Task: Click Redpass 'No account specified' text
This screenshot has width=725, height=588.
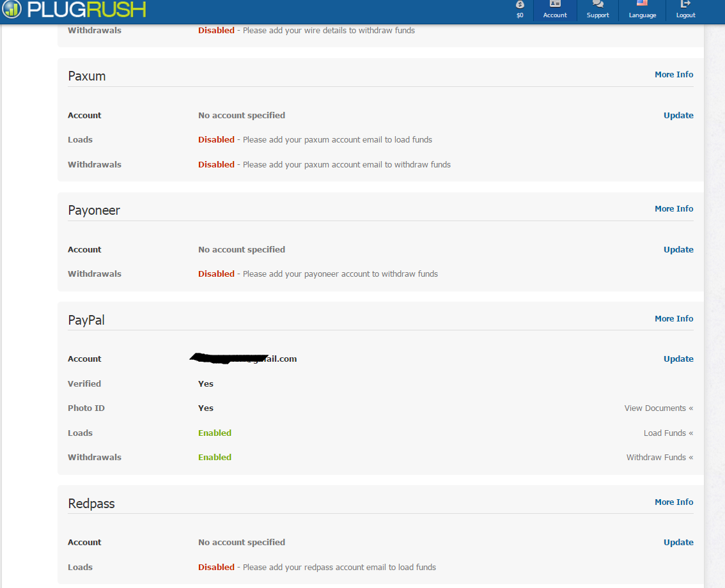Action: coord(242,542)
